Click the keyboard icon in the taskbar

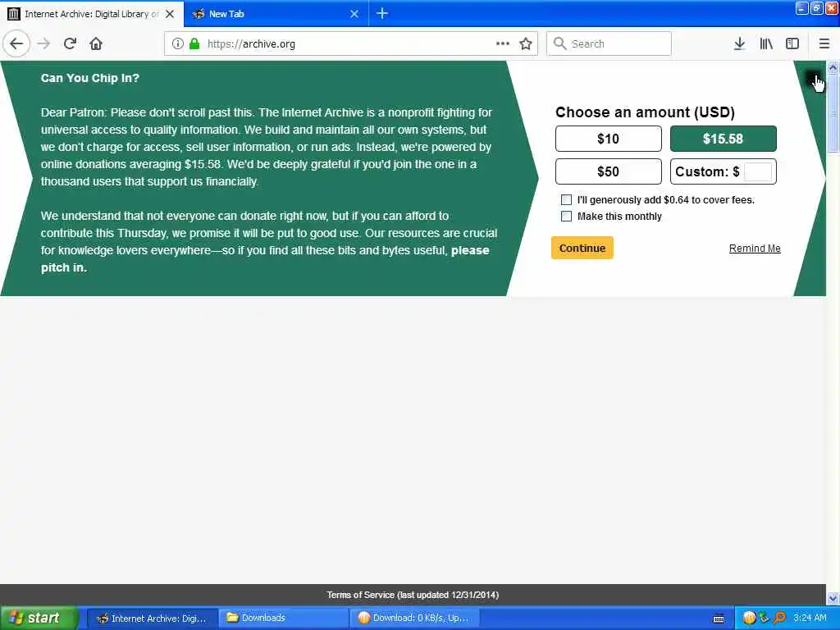tap(719, 619)
